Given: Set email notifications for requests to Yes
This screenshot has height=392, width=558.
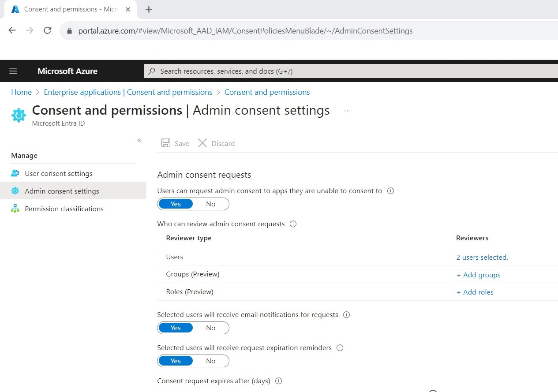Looking at the screenshot, I should pyautogui.click(x=176, y=328).
